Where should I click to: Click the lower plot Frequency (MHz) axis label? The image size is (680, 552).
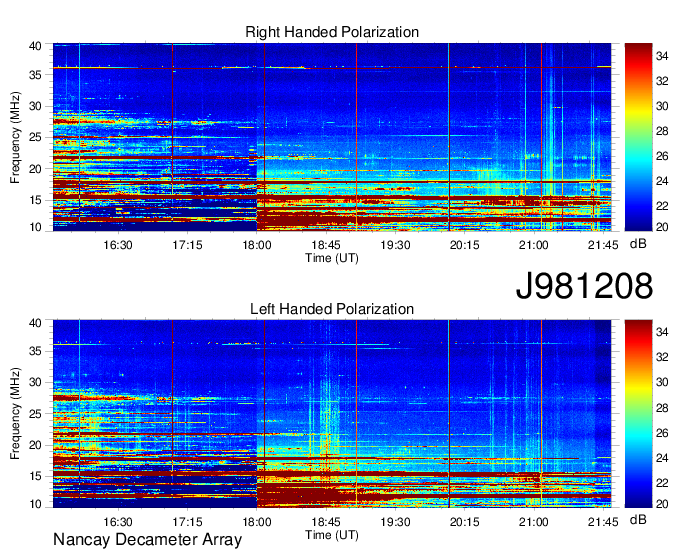(x=15, y=414)
